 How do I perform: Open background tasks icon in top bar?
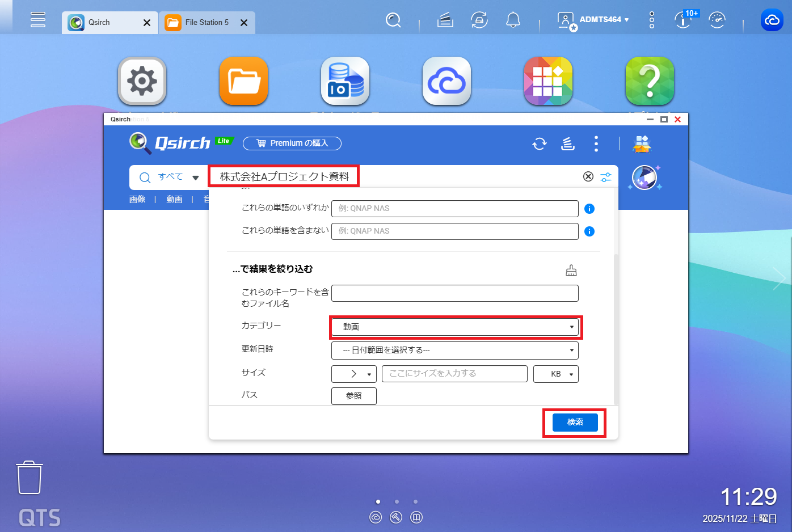(445, 20)
